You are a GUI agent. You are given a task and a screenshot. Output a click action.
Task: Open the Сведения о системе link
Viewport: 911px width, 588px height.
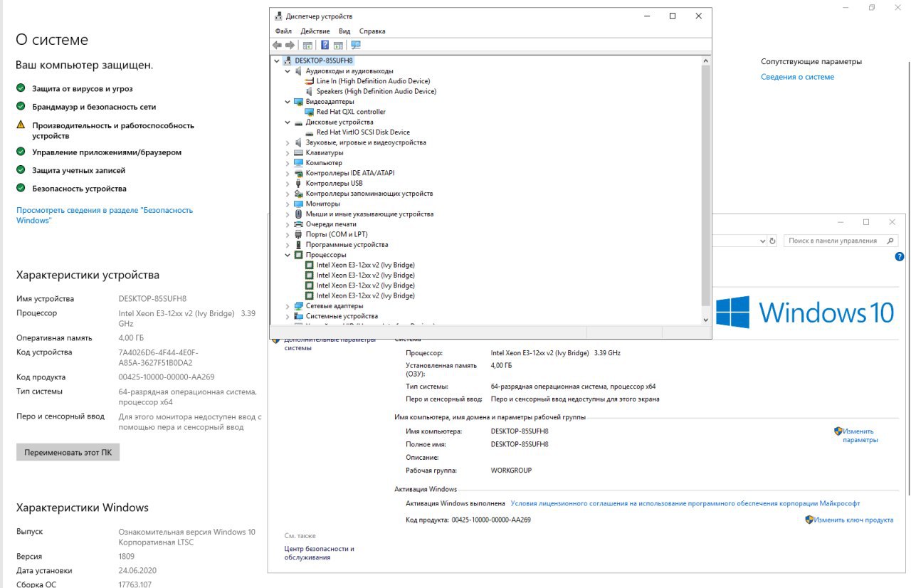pyautogui.click(x=797, y=77)
